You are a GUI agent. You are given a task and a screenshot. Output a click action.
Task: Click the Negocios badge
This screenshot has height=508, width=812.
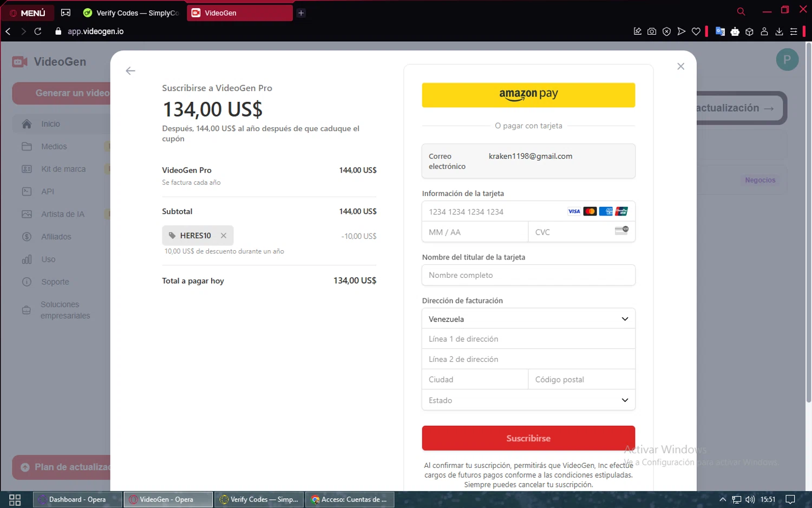pos(760,180)
